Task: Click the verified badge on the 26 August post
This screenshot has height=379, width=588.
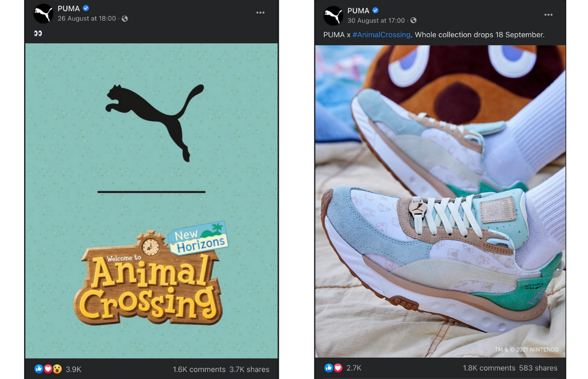Action: (x=86, y=9)
